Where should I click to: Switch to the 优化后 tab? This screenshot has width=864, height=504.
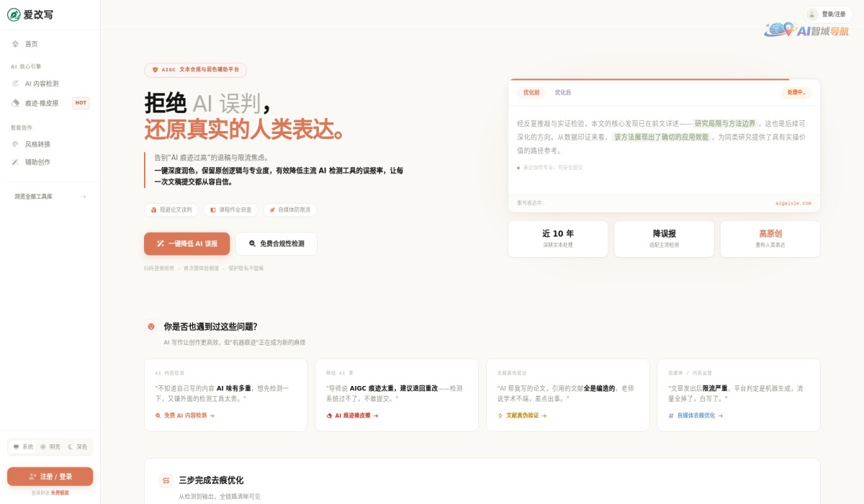point(563,94)
